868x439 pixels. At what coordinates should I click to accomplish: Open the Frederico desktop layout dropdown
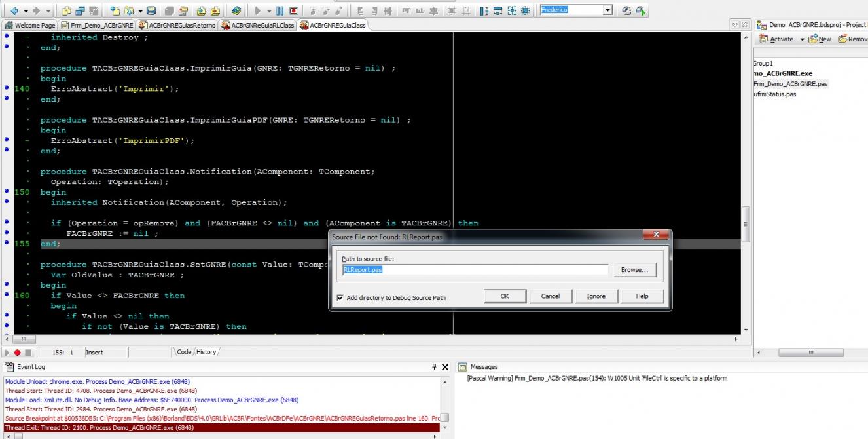pyautogui.click(x=607, y=10)
